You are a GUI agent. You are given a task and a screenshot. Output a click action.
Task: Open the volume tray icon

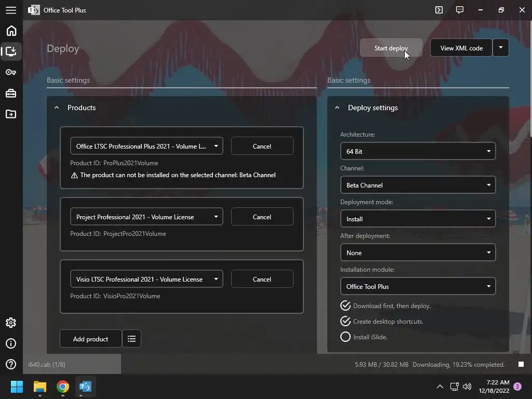[x=467, y=387]
